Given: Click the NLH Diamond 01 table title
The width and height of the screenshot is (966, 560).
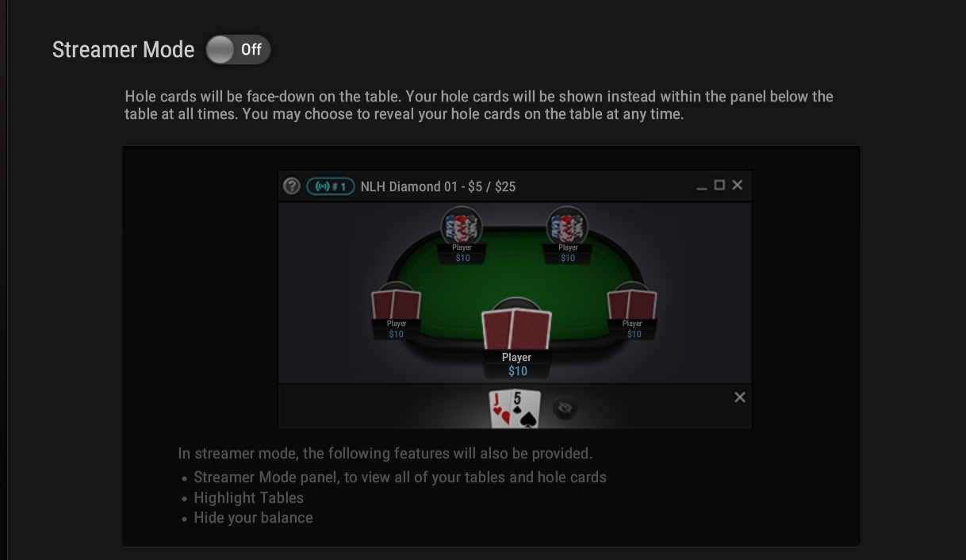Looking at the screenshot, I should click(438, 186).
